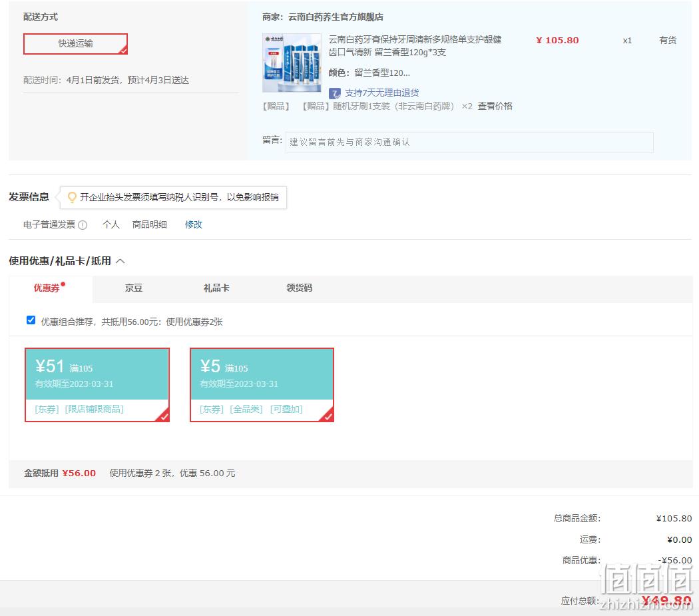This screenshot has width=699, height=616.
Task: Click the 颜色: 留兰香型120... attribute text
Action: [x=369, y=73]
